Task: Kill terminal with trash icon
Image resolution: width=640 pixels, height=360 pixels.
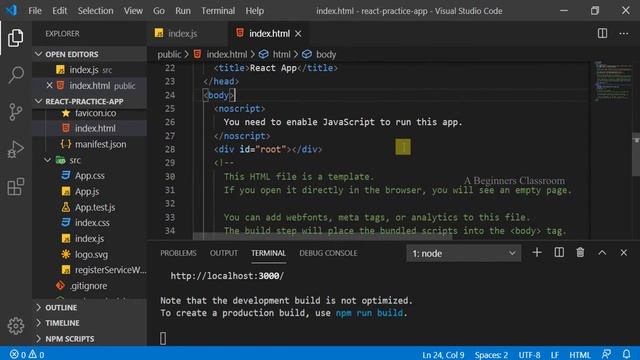Action: [x=580, y=253]
